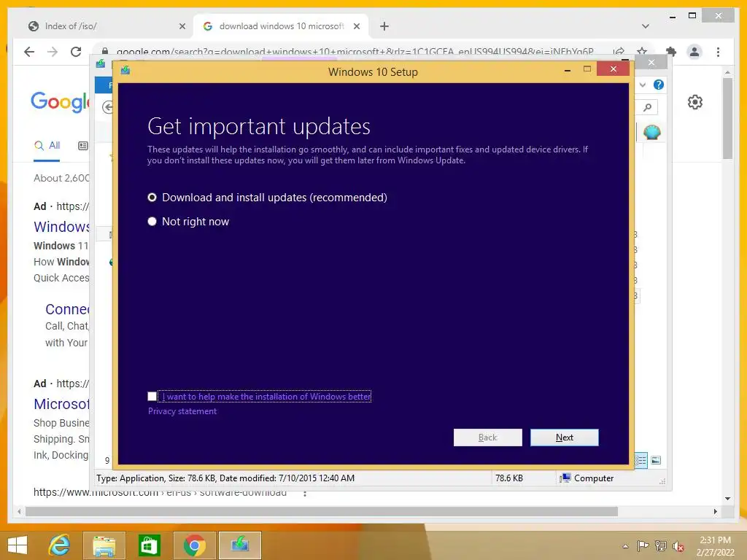Bookmark this page with the star
Image resolution: width=747 pixels, height=560 pixels.
(x=642, y=52)
